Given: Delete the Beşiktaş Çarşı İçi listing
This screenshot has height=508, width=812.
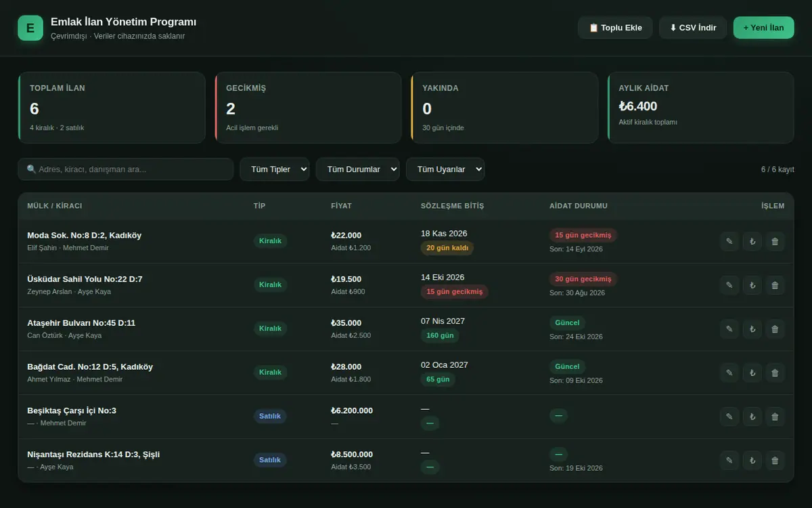Looking at the screenshot, I should click(x=775, y=417).
